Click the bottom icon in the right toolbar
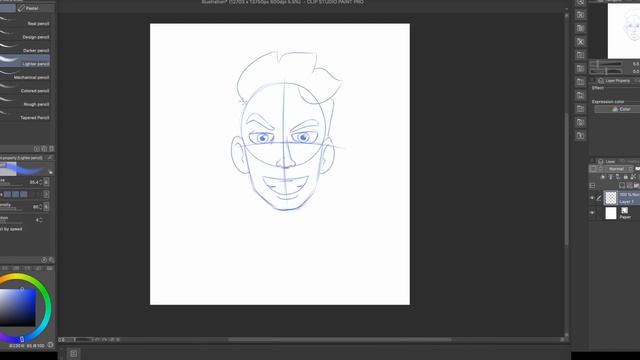Viewport: 640px width, 360px height. 580,136
